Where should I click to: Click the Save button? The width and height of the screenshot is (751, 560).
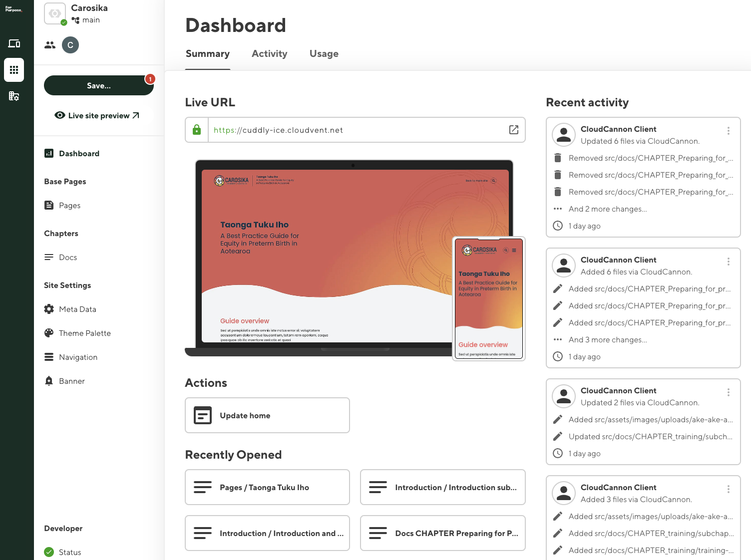point(99,85)
